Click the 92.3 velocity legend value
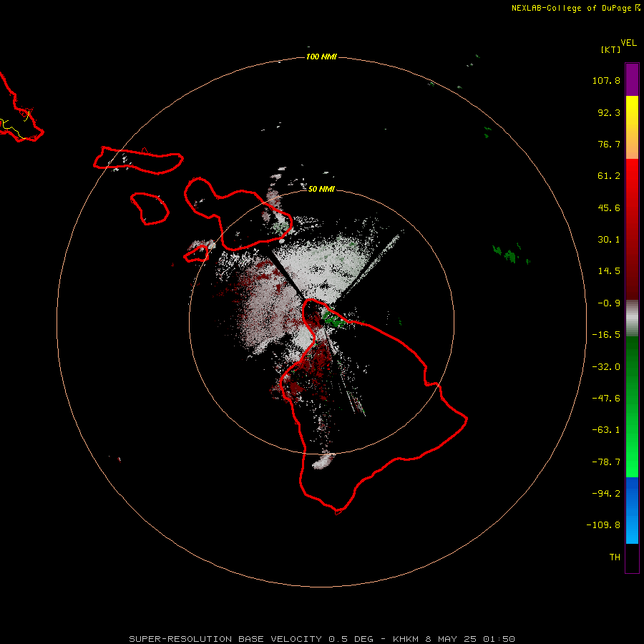The height and width of the screenshot is (644, 644). 609,112
